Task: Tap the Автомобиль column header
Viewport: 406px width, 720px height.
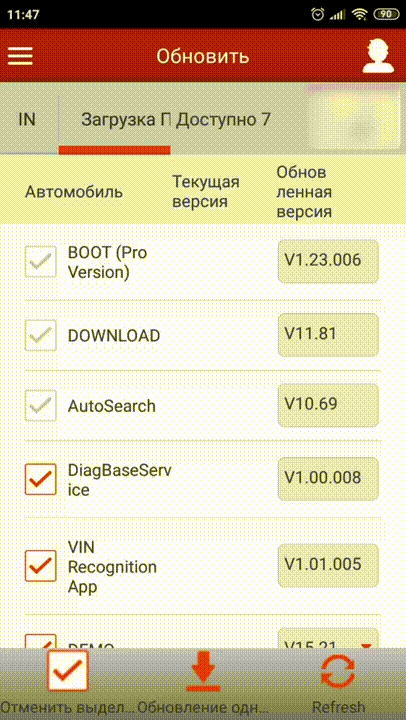Action: (73, 192)
